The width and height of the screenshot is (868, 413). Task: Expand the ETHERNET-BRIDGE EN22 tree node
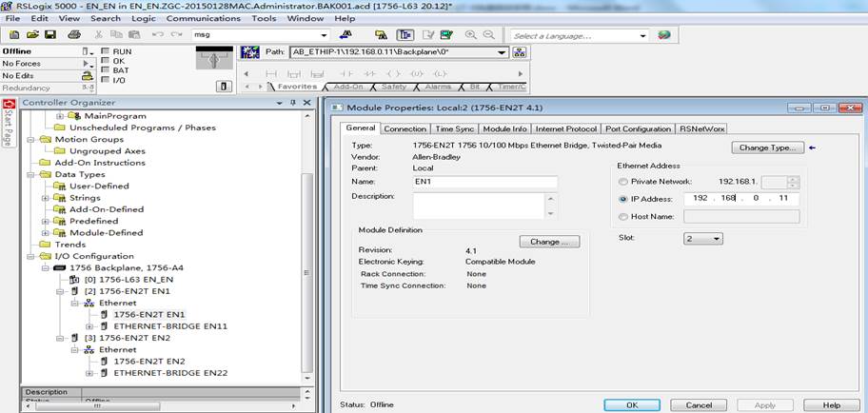pyautogui.click(x=89, y=373)
